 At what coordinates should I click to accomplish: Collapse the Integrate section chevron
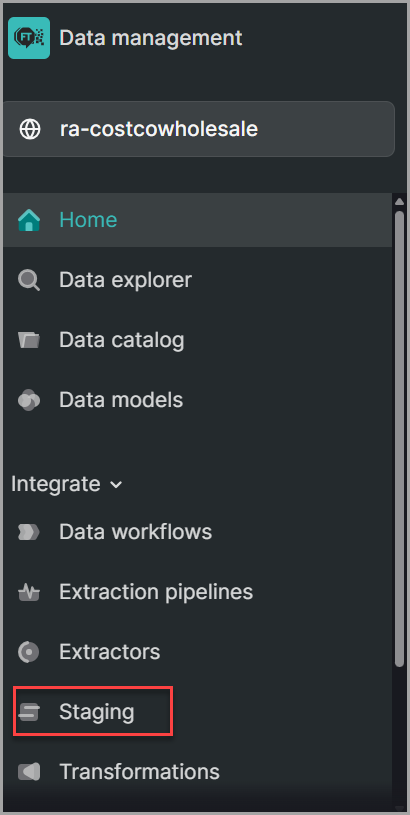(116, 485)
